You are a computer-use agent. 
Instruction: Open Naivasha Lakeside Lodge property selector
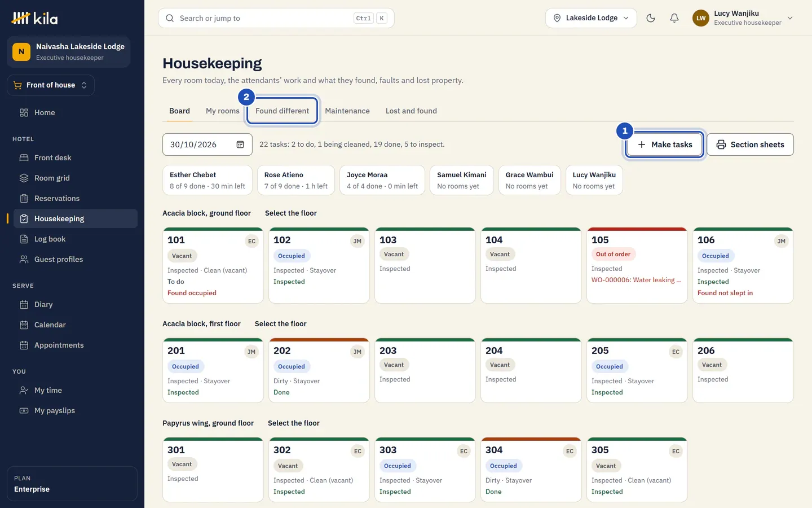click(69, 52)
